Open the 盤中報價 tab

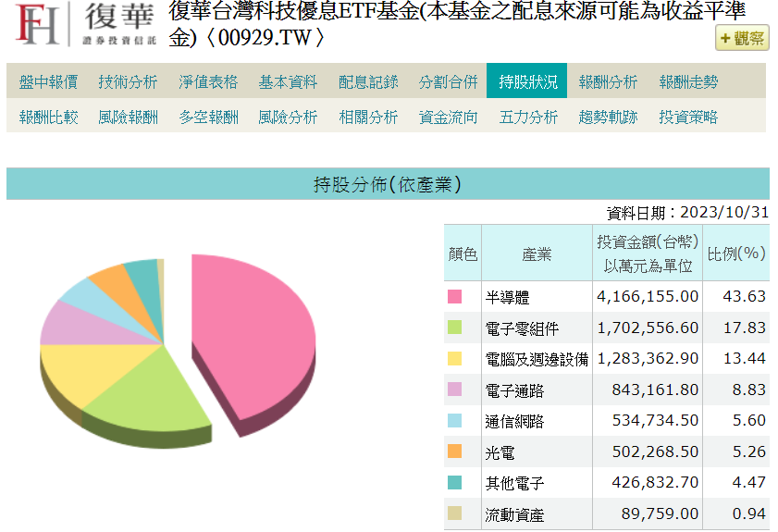pyautogui.click(x=48, y=81)
